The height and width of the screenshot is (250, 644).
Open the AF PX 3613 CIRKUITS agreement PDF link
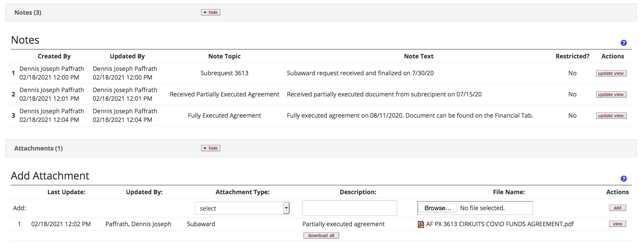pos(500,224)
